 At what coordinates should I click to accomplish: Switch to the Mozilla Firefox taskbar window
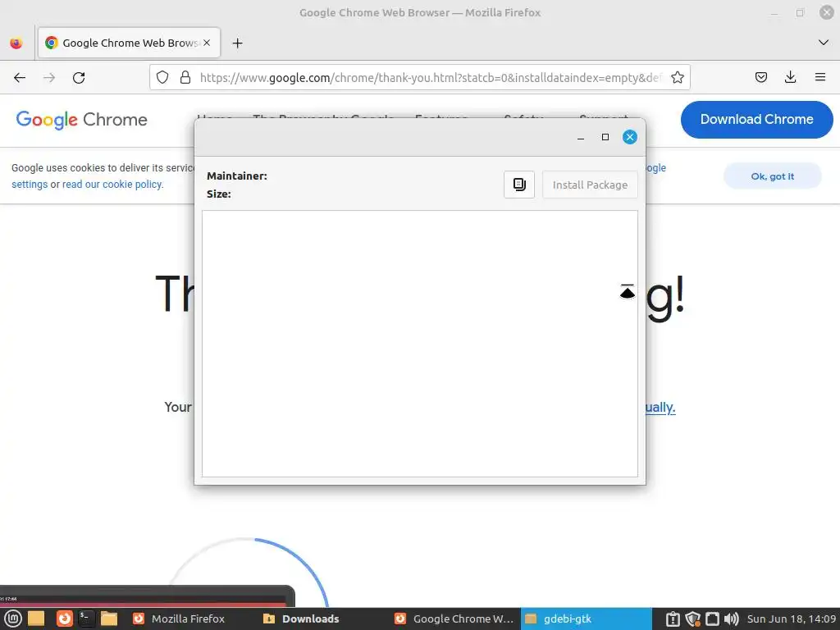(189, 619)
